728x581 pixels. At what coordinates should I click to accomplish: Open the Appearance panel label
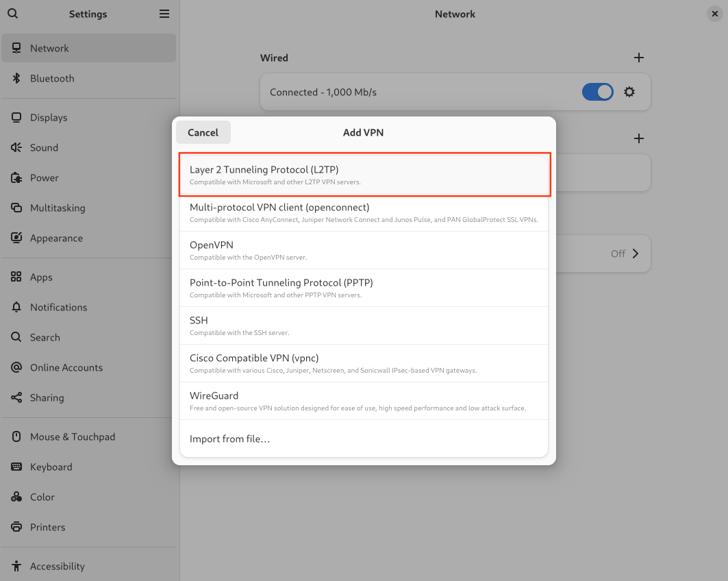click(x=56, y=238)
